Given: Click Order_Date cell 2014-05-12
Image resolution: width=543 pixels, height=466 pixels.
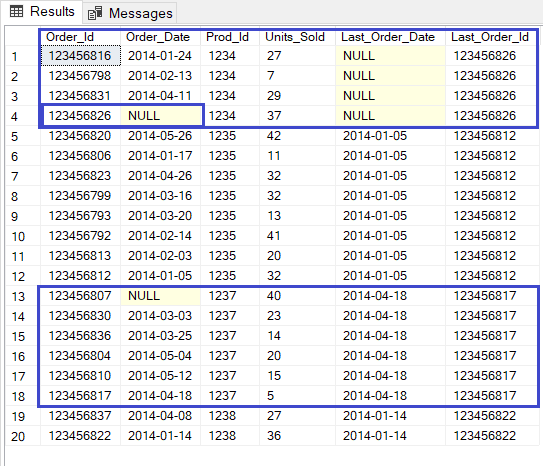Looking at the screenshot, I should click(160, 376).
